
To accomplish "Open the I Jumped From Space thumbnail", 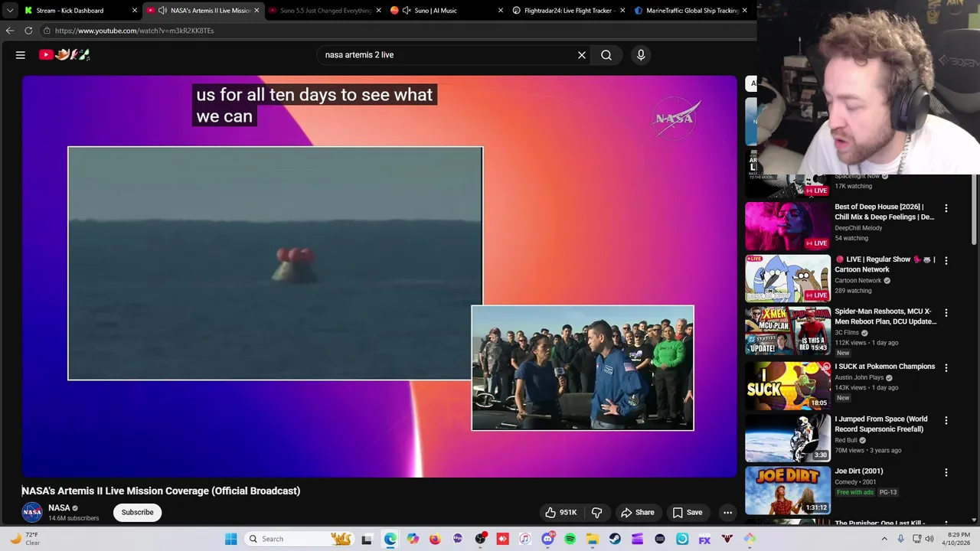I will (788, 438).
